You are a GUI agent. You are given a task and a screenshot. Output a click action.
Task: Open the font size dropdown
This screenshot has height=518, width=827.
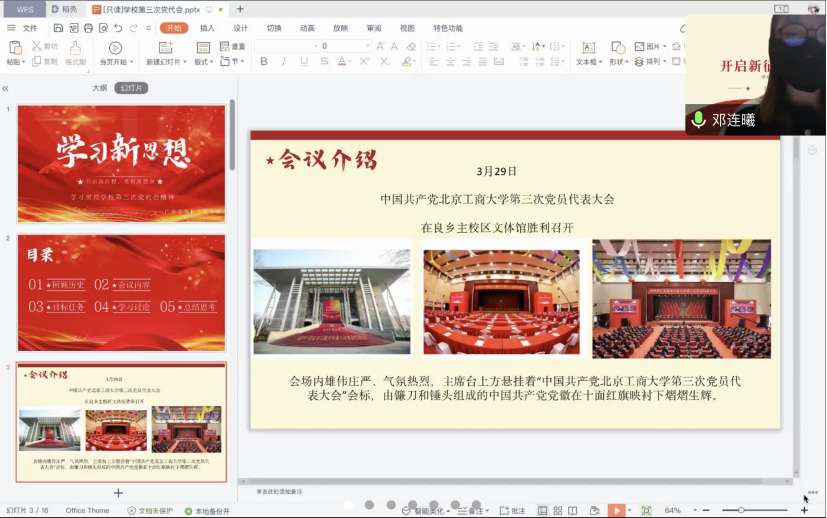click(x=368, y=46)
